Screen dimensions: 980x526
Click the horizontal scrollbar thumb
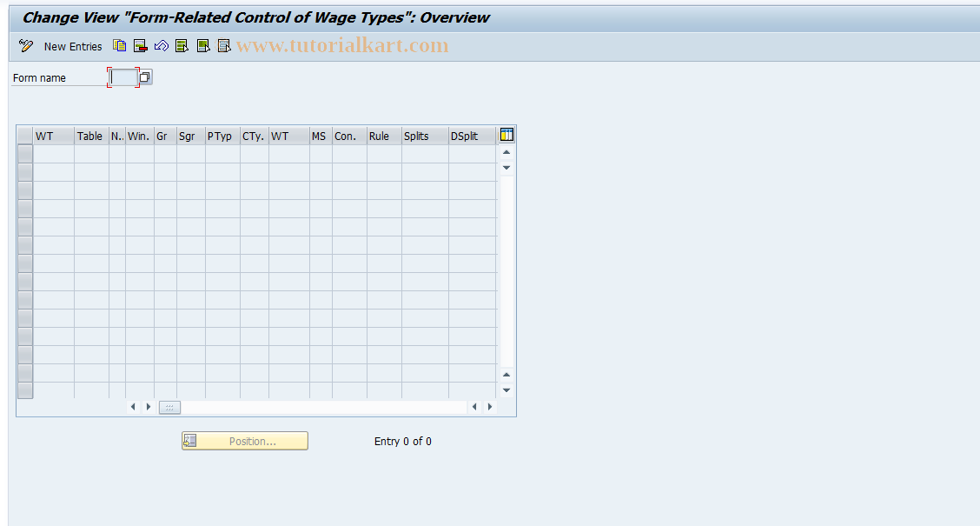(x=169, y=407)
